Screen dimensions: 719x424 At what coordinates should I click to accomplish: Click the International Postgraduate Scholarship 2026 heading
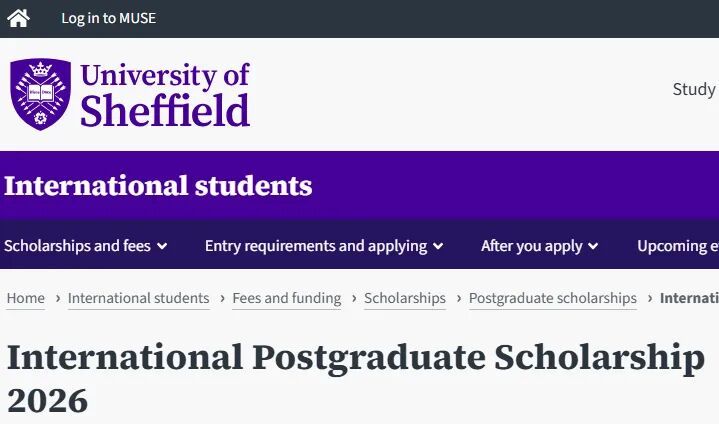[x=355, y=378]
